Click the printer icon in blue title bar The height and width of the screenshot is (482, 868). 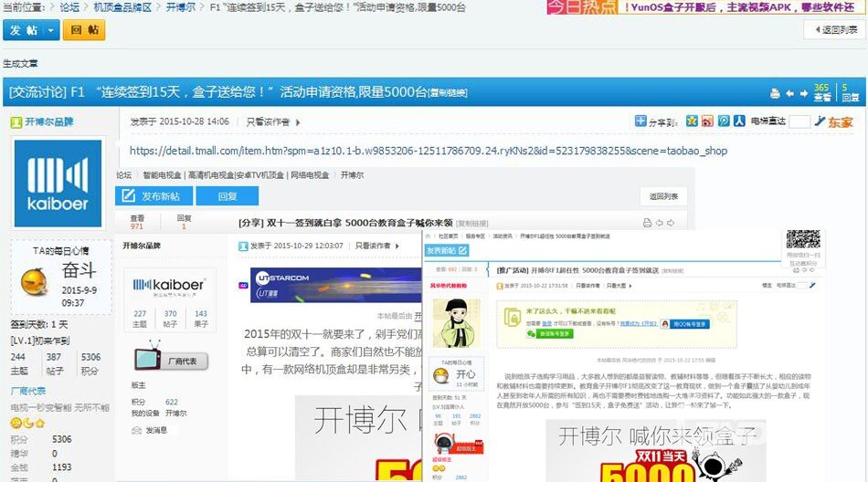pyautogui.click(x=775, y=93)
